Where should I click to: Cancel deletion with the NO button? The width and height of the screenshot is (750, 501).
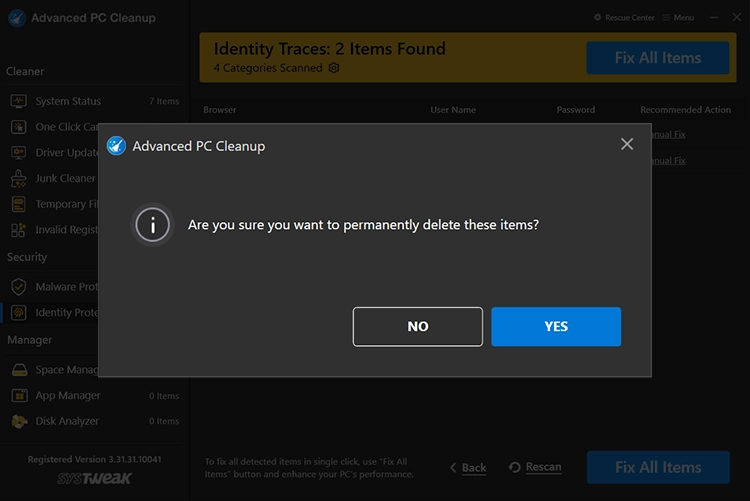[418, 326]
